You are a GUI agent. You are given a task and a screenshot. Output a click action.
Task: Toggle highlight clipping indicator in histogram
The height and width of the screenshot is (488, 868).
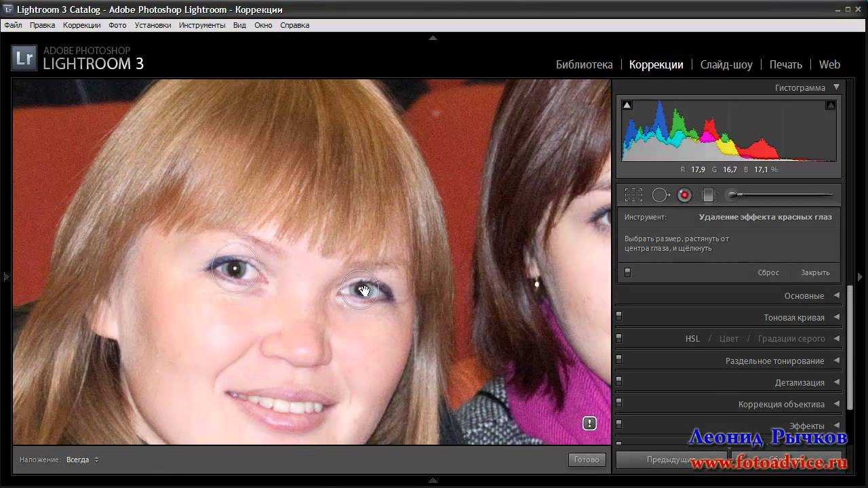coord(831,105)
